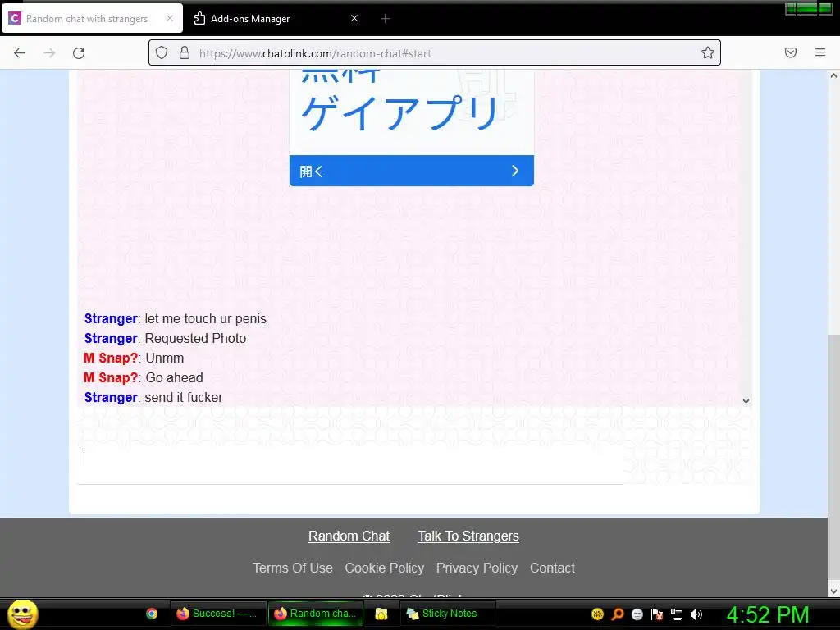Image resolution: width=840 pixels, height=630 pixels.
Task: Open the volume speaker tray icon
Action: pyautogui.click(x=696, y=614)
